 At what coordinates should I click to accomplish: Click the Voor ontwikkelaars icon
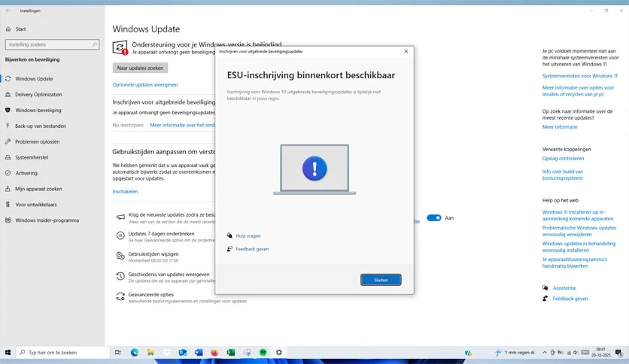pyautogui.click(x=8, y=205)
